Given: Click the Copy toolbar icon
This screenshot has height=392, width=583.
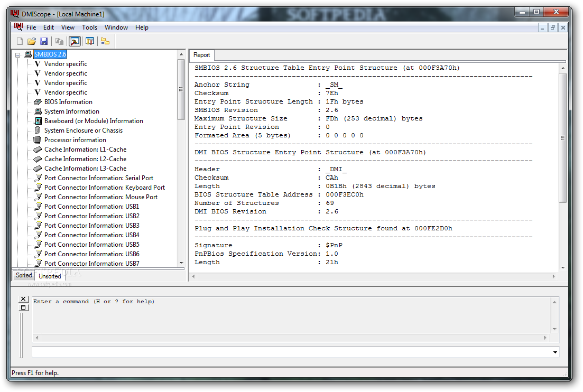Looking at the screenshot, I should coord(59,41).
